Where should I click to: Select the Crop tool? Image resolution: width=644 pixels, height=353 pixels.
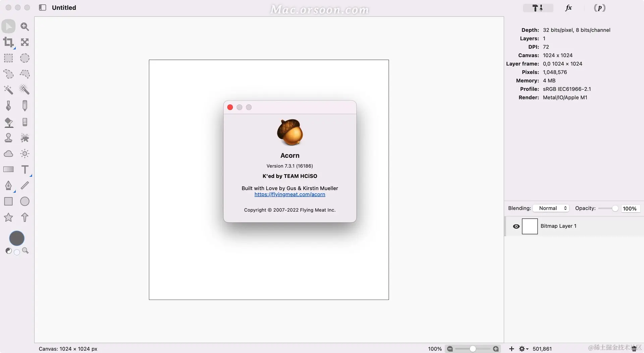(9, 42)
